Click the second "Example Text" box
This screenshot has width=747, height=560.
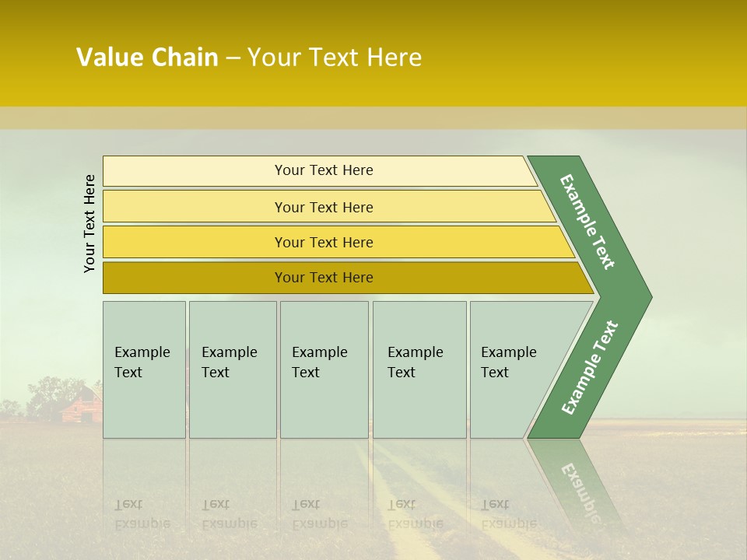click(x=232, y=369)
